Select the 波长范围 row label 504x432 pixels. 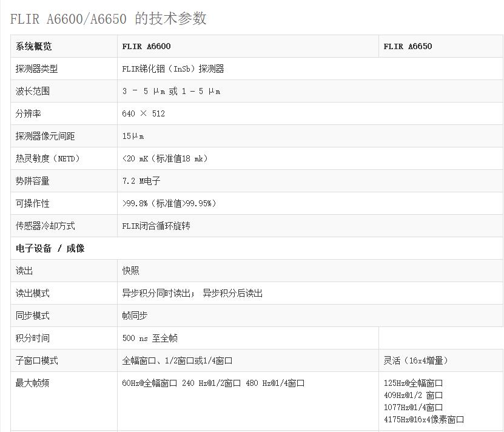[33, 92]
